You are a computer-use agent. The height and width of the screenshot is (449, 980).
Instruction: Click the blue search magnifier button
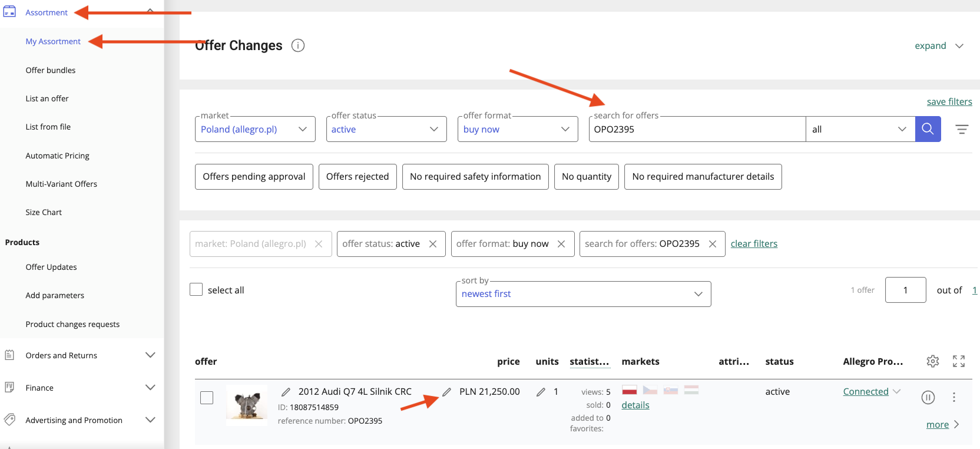(928, 129)
